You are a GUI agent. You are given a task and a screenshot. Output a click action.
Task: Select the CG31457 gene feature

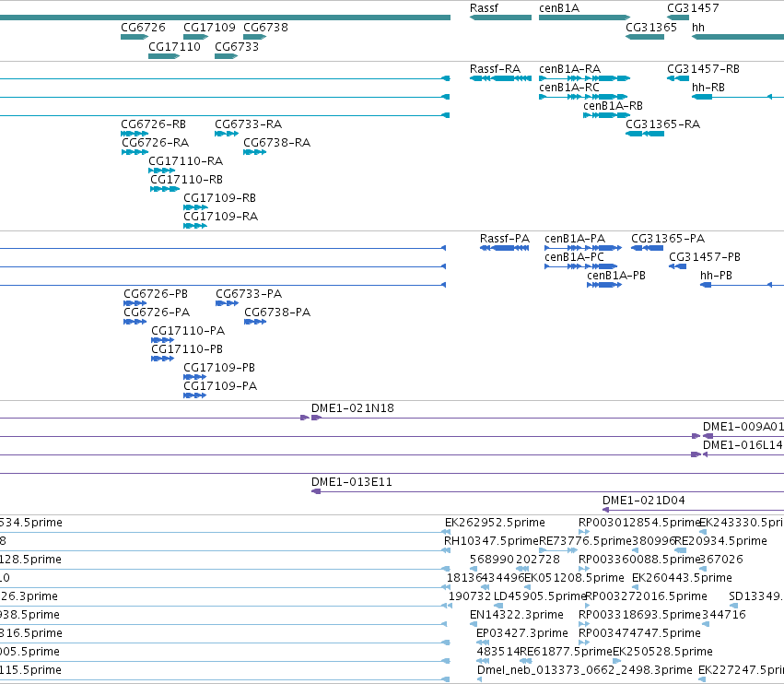678,18
